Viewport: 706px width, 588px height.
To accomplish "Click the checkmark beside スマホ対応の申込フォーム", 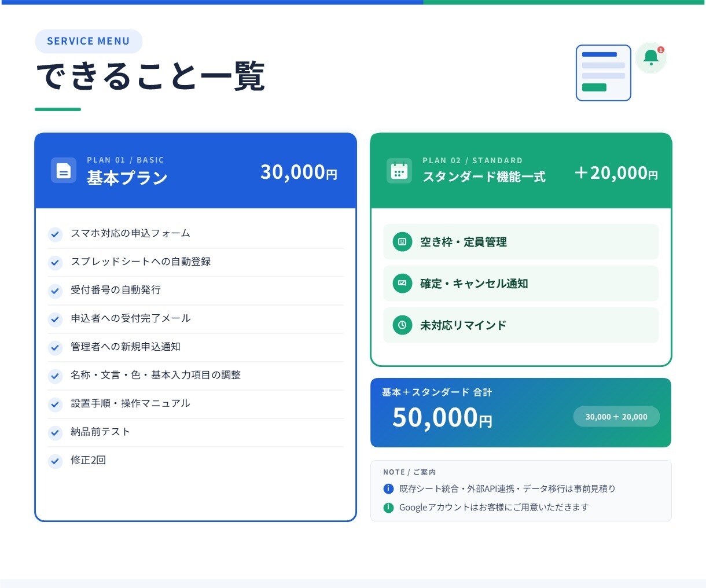I will point(55,234).
